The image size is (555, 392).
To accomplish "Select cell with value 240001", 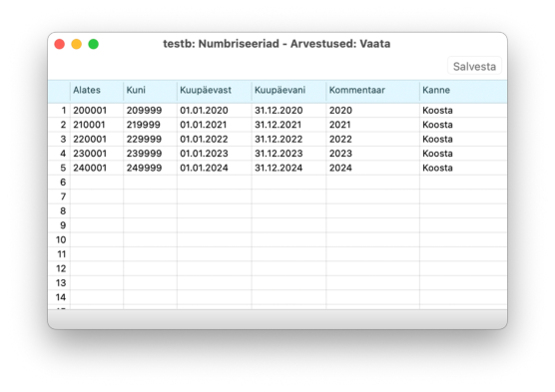I will point(97,168).
